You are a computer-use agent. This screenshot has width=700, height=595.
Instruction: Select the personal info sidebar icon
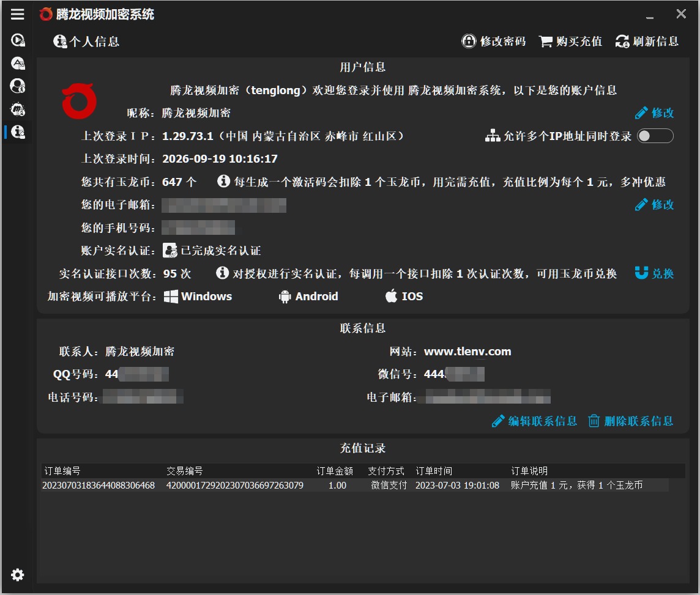click(17, 132)
